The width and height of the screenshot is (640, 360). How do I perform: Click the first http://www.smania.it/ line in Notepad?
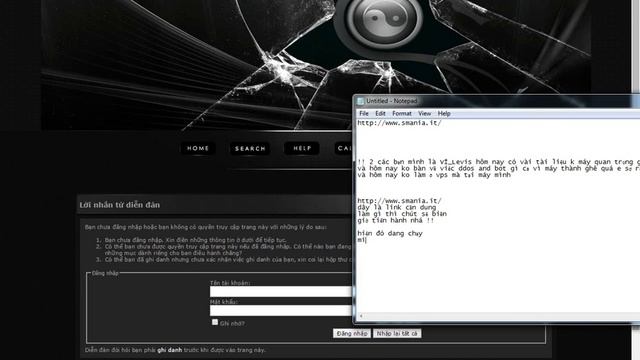tap(399, 123)
